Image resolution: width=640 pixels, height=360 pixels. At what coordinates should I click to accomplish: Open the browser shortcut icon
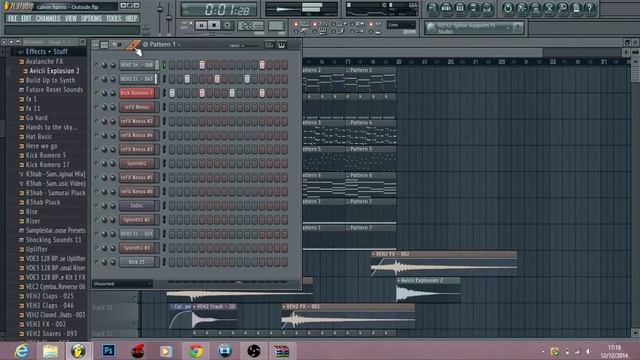click(x=473, y=8)
